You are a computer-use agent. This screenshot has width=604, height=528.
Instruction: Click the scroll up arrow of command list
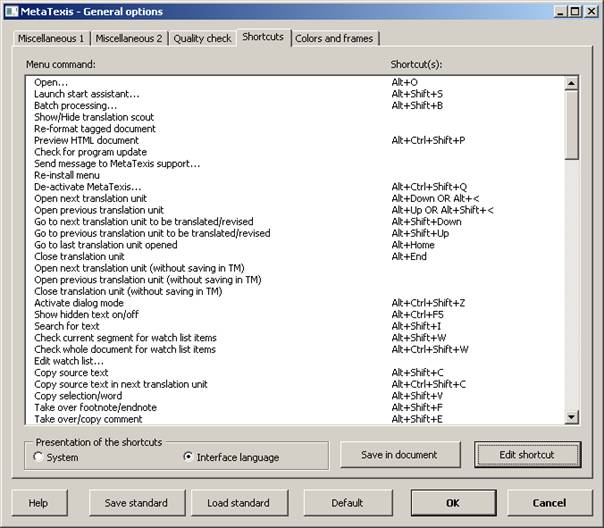(571, 83)
